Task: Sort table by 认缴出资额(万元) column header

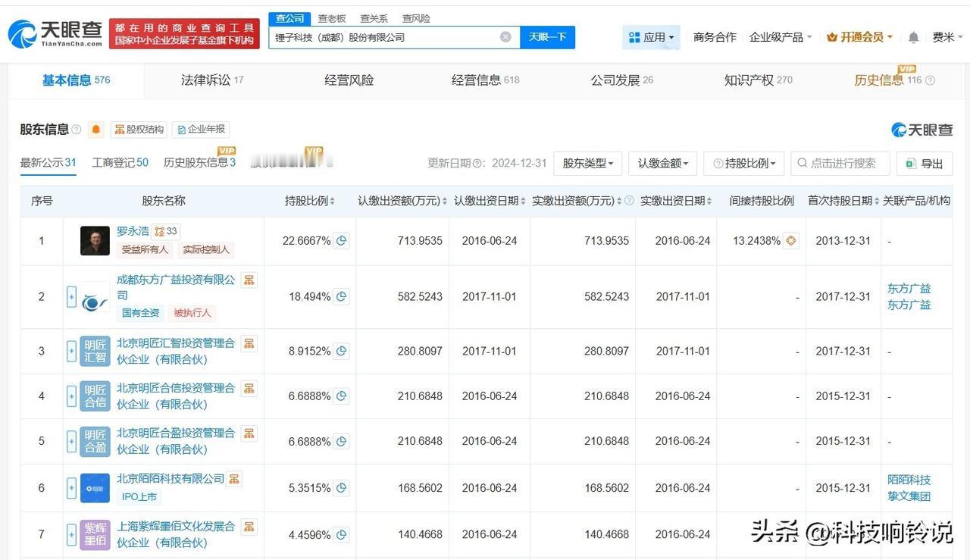Action: point(402,201)
